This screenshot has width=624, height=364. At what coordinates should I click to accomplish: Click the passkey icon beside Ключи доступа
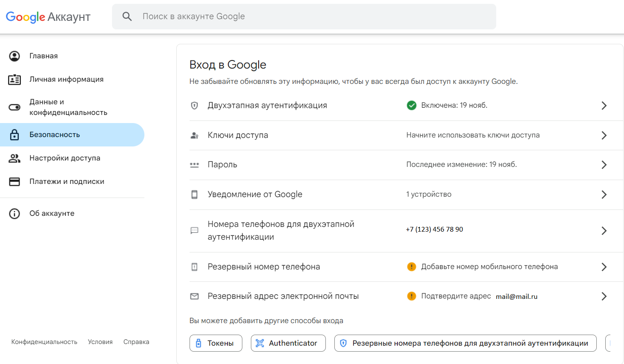194,135
